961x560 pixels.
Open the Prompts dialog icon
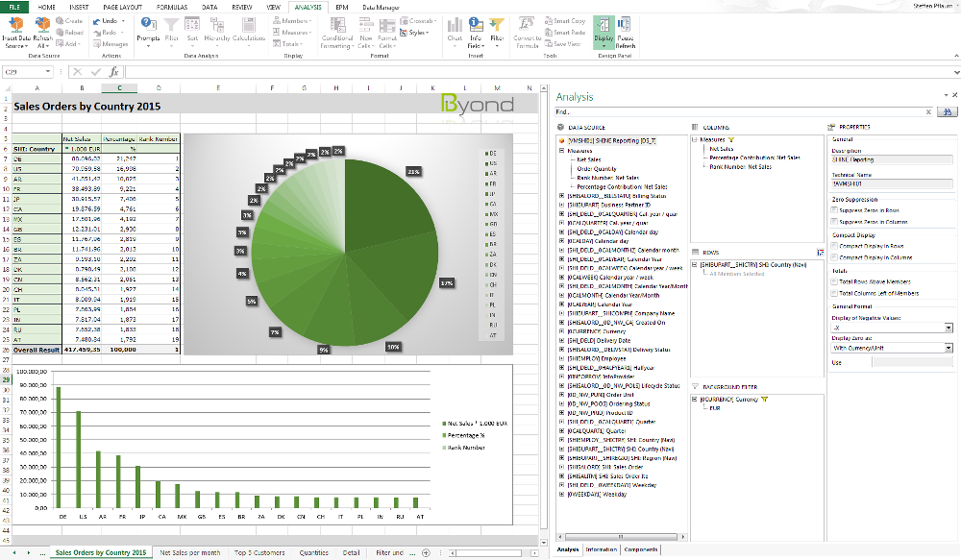click(x=148, y=25)
